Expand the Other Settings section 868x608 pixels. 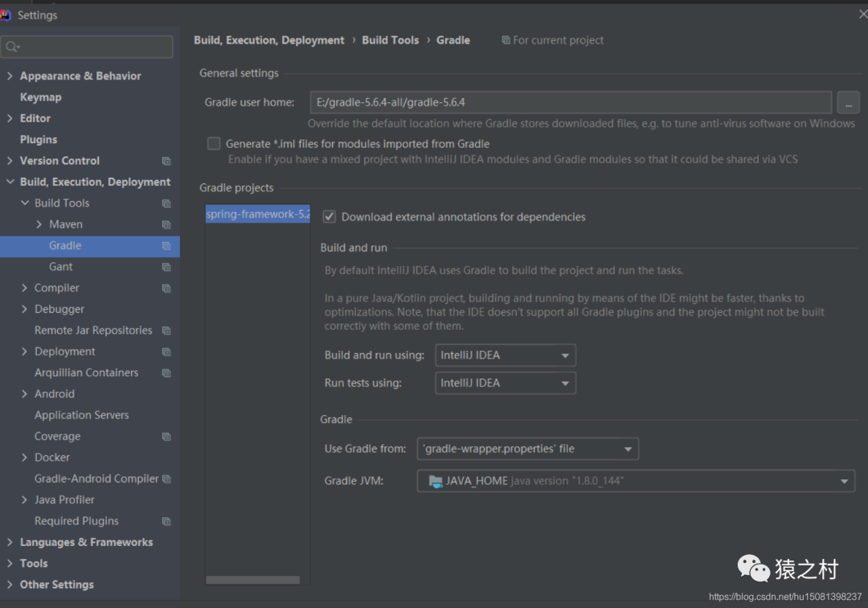10,584
